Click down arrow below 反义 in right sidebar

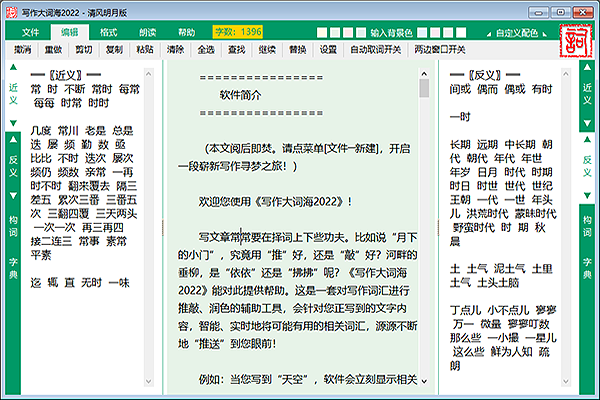587,196
